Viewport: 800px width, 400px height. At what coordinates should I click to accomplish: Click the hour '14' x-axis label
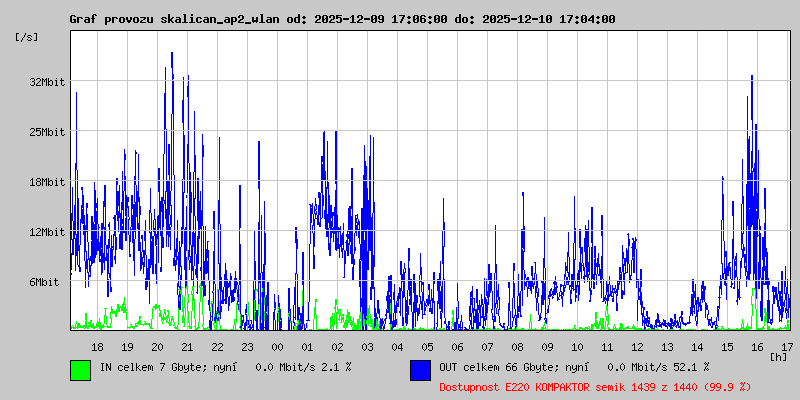click(x=697, y=347)
